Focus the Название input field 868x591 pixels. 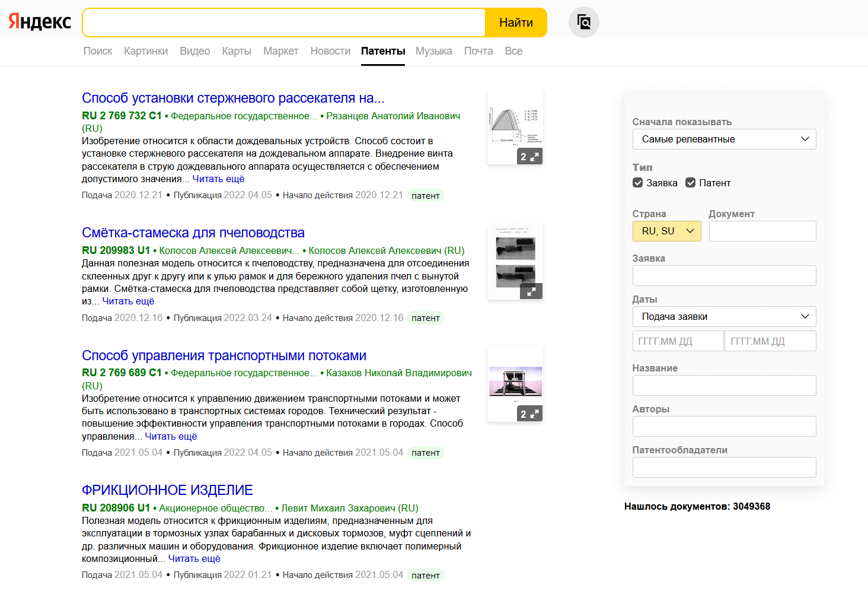(725, 386)
